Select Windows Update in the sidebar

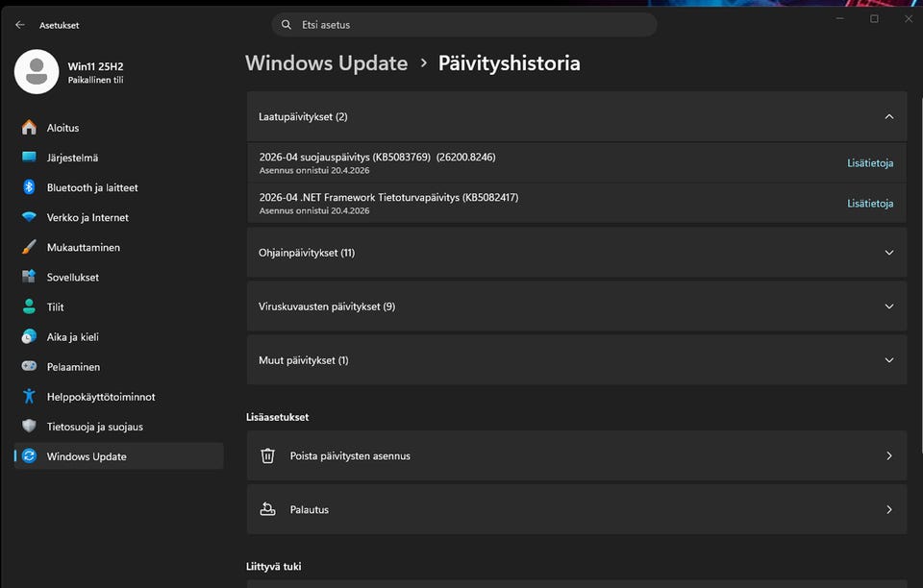[119, 456]
